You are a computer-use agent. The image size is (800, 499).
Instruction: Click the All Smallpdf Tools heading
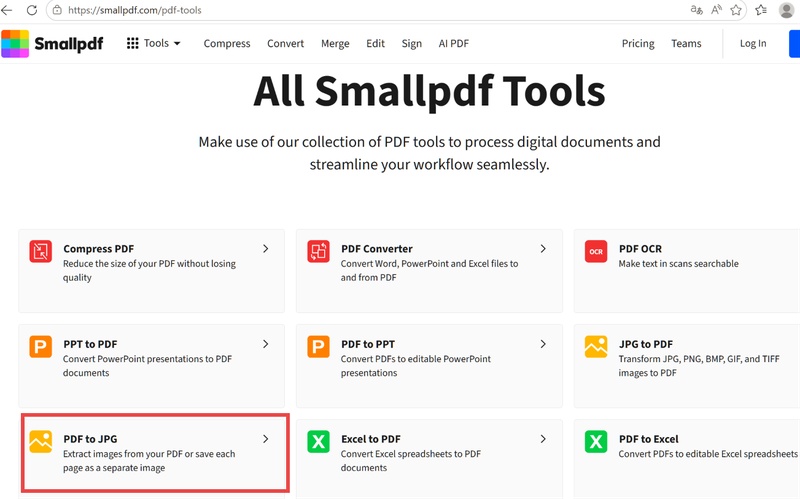tap(430, 91)
